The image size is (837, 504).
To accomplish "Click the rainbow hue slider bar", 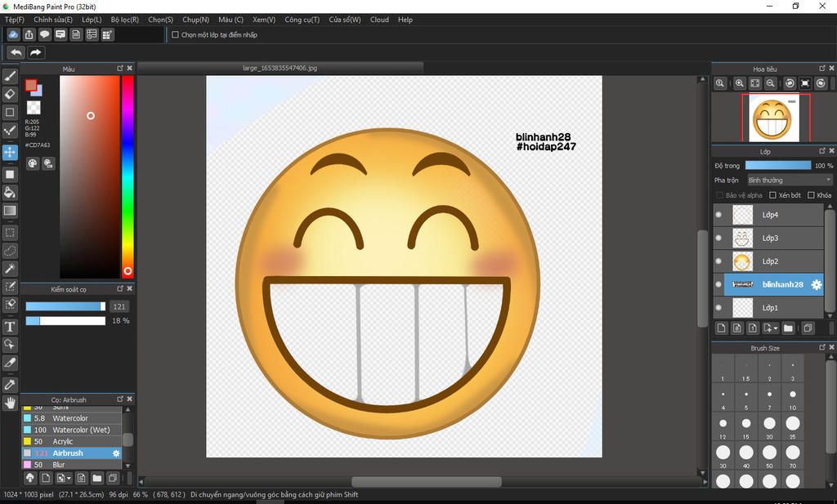I will tap(128, 176).
